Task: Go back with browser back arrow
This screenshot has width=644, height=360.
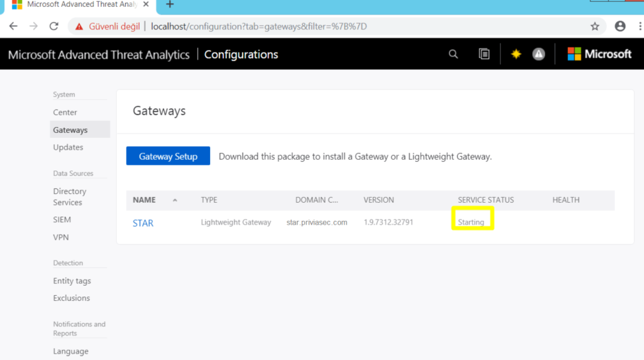Action: pyautogui.click(x=13, y=26)
